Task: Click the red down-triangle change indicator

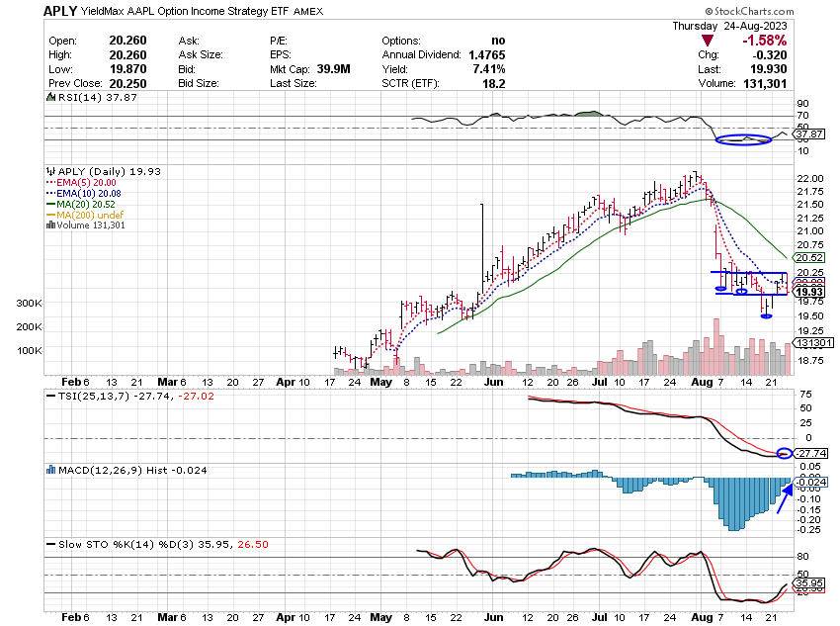Action: click(x=708, y=41)
